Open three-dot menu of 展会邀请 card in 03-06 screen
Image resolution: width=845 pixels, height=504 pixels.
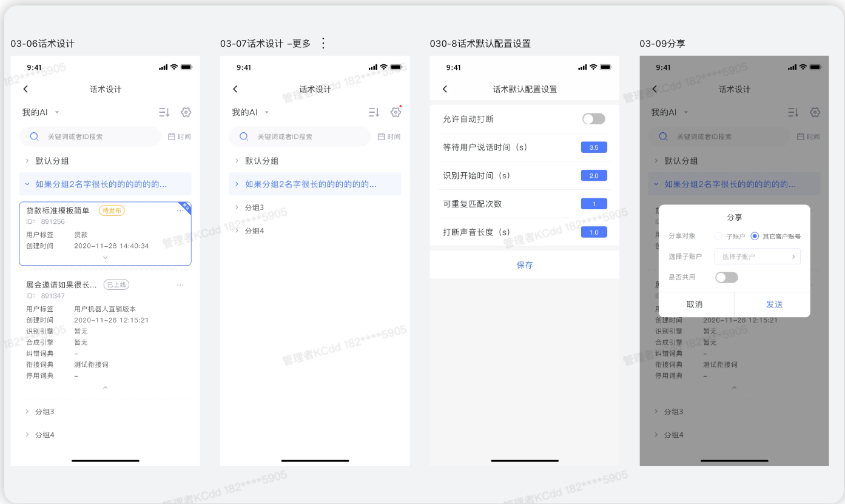tap(180, 285)
